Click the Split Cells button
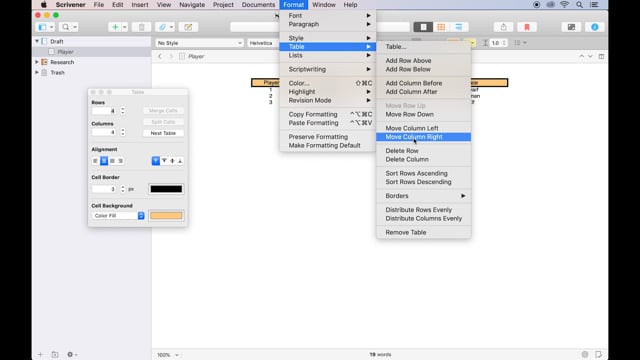640x360 pixels. point(163,122)
